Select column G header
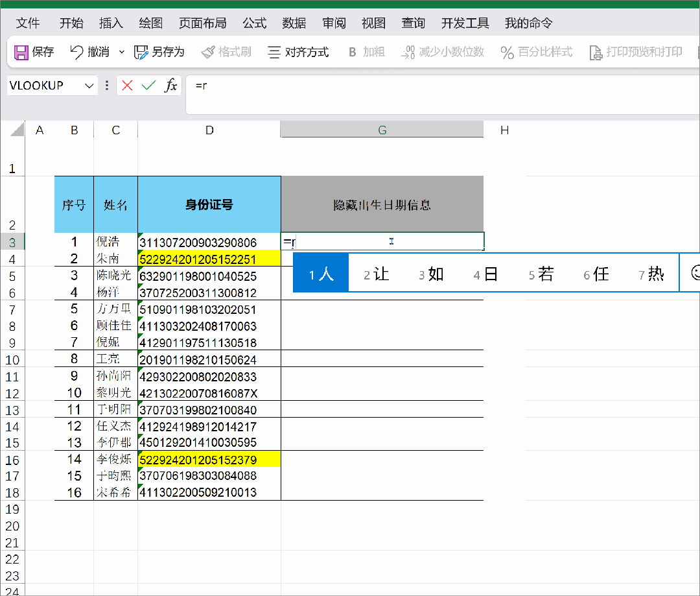 (x=382, y=130)
